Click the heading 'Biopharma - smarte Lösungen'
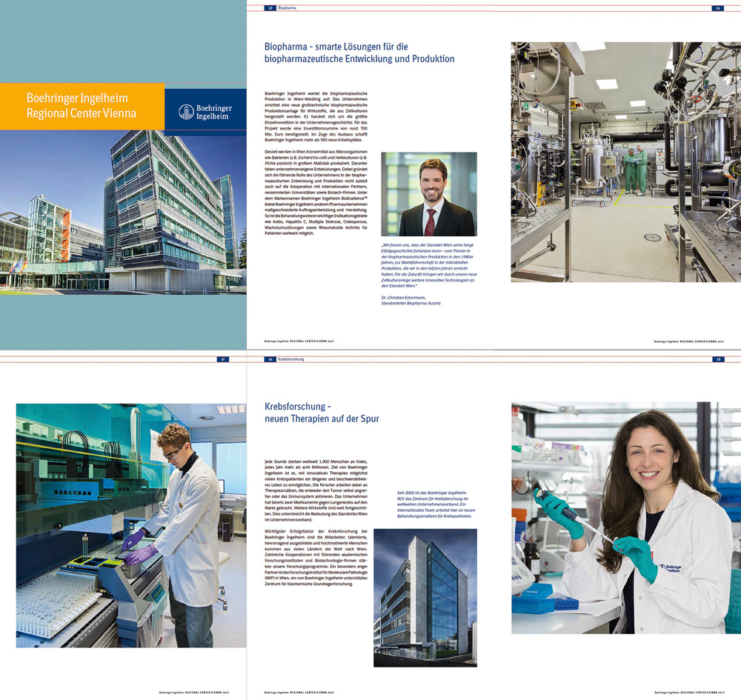Viewport: 741px width, 700px height. (359, 53)
